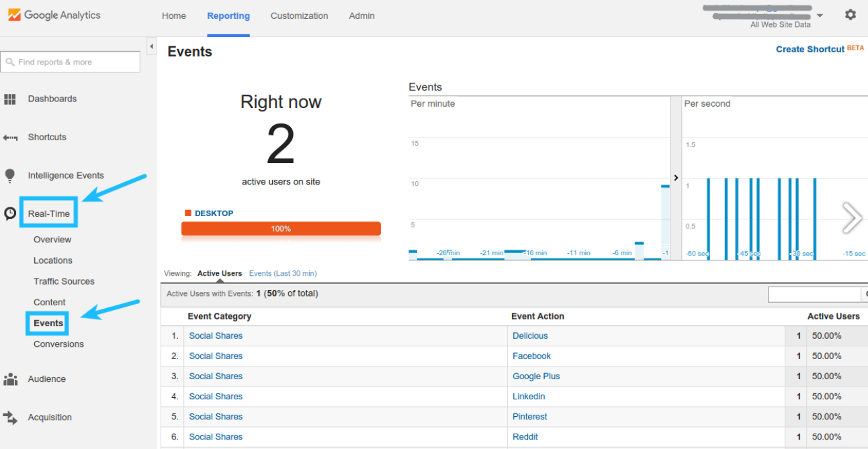Click the DESKTOP 100% progress bar
868x449 pixels.
[x=281, y=229]
